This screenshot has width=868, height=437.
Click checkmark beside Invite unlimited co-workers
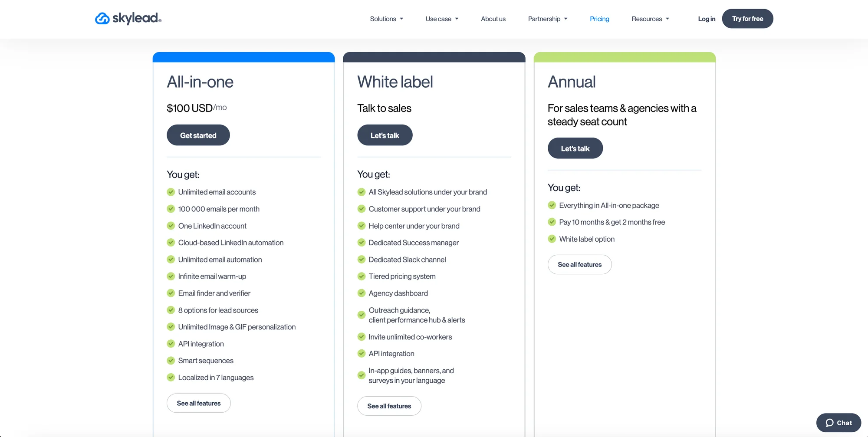[x=362, y=336]
